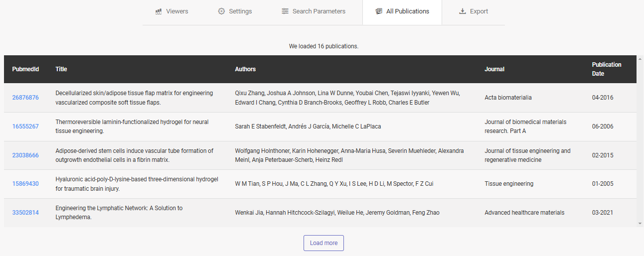Click the Export download icon

tap(463, 11)
